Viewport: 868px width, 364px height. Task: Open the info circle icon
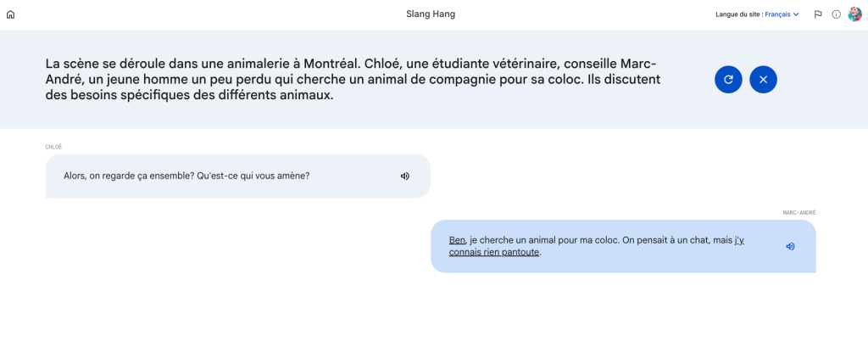point(836,14)
